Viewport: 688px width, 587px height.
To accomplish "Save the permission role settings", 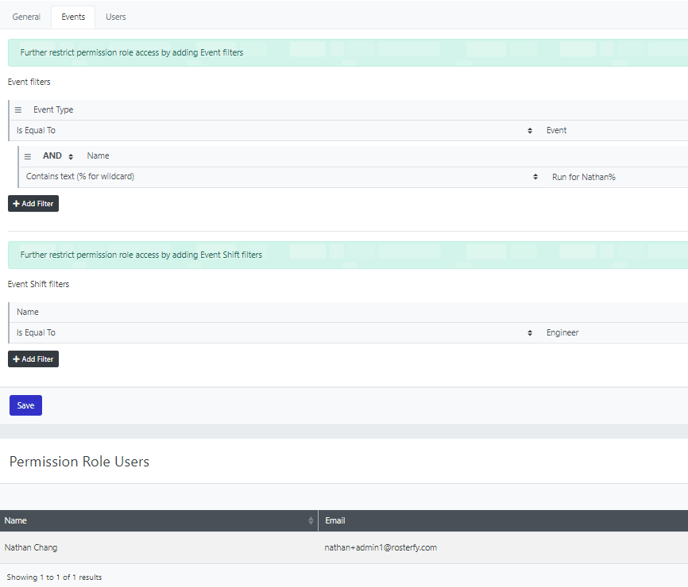I will click(x=26, y=405).
